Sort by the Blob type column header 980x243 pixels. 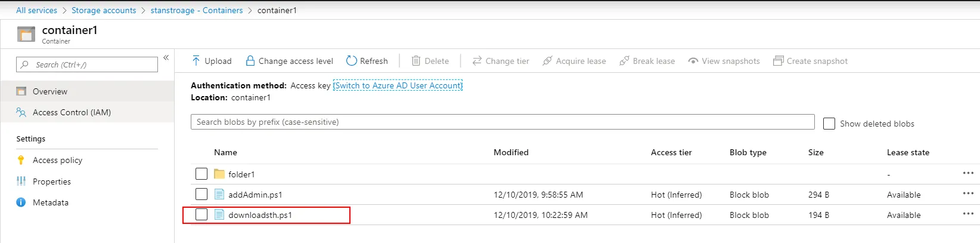pyautogui.click(x=748, y=152)
